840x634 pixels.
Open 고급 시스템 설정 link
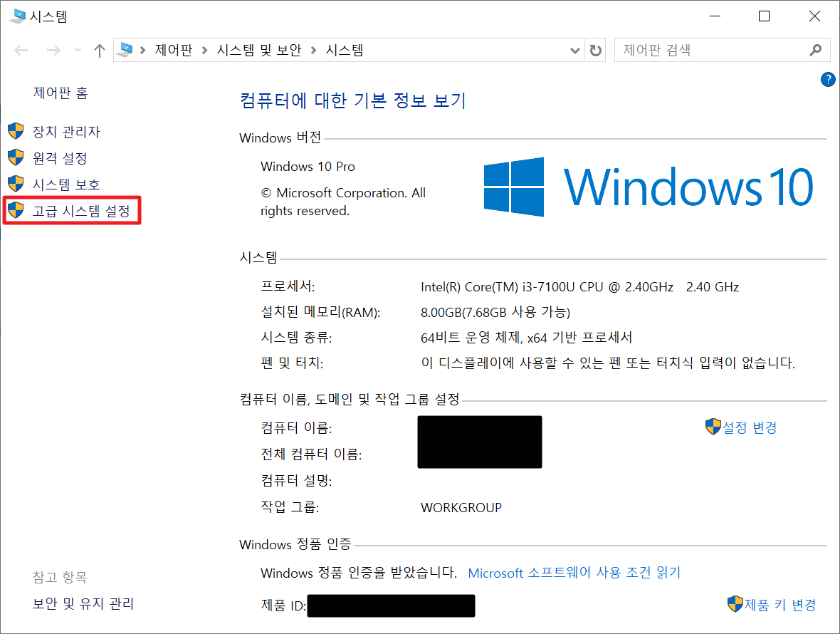click(x=81, y=211)
